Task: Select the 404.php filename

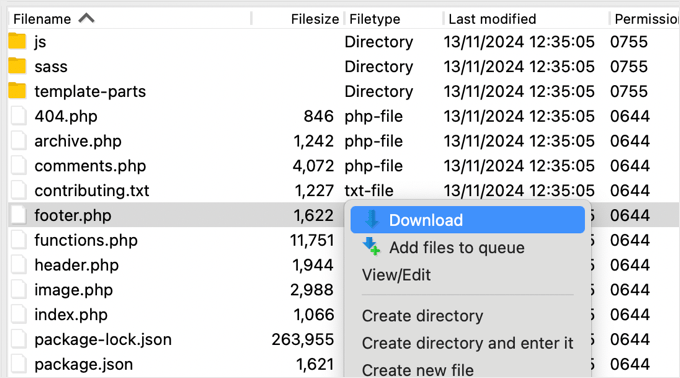Action: (x=65, y=116)
